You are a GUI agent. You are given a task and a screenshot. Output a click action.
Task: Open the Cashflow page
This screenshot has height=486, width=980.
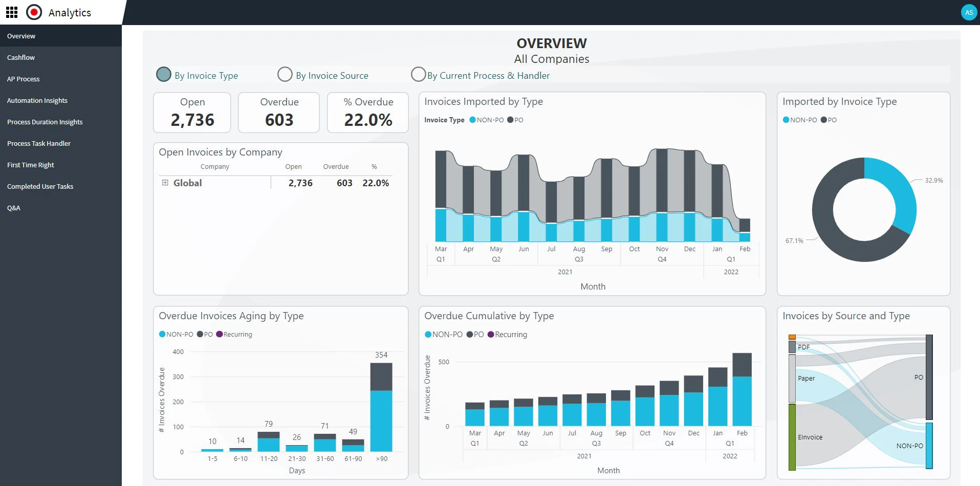21,57
